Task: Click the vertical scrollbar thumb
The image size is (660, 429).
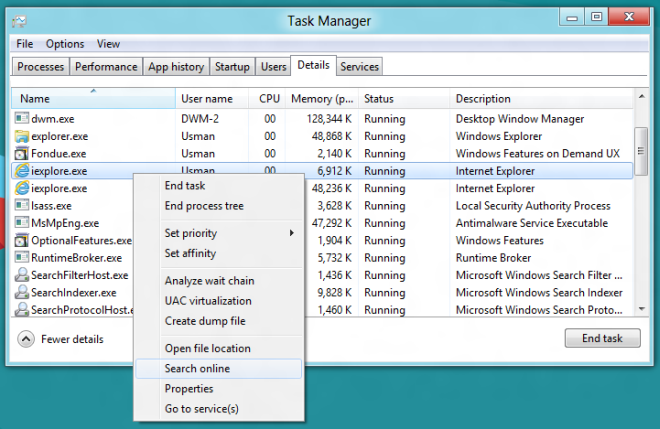Action: (641, 151)
